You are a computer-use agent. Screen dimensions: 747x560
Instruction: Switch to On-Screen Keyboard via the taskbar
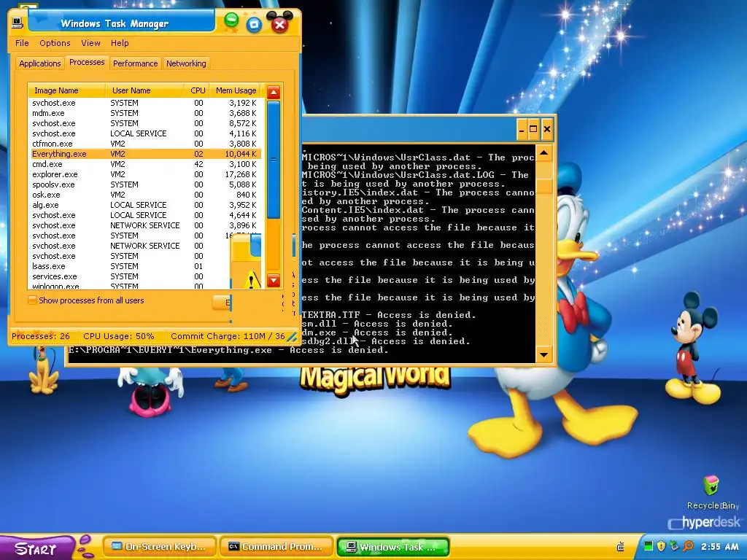pos(160,547)
